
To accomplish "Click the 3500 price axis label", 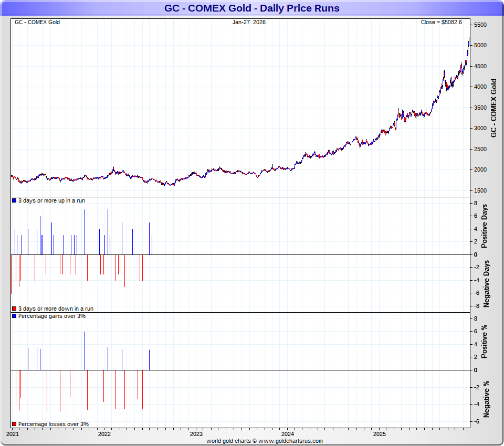I will 480,108.
